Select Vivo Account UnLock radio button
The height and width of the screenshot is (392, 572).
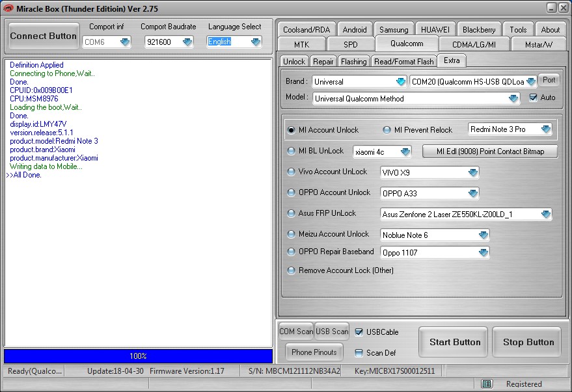click(291, 172)
